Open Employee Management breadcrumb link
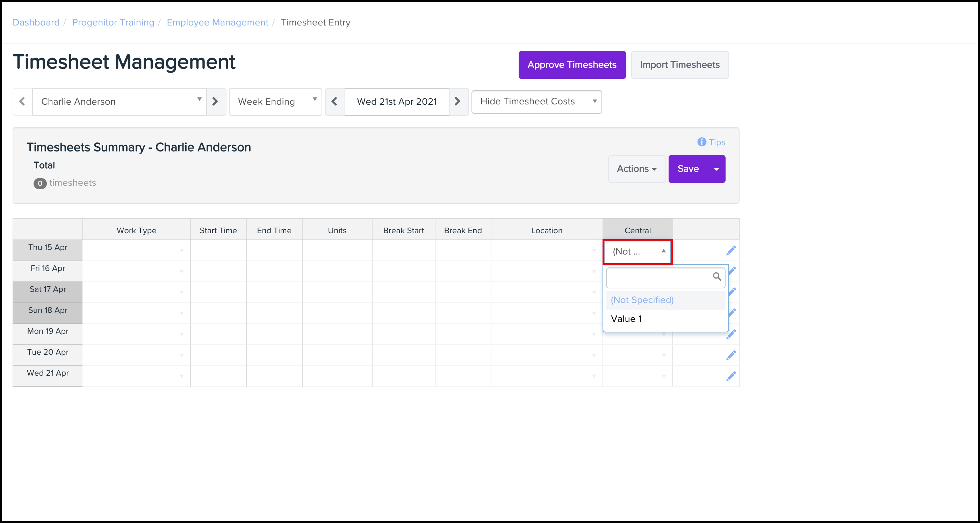The image size is (980, 523). [x=218, y=22]
